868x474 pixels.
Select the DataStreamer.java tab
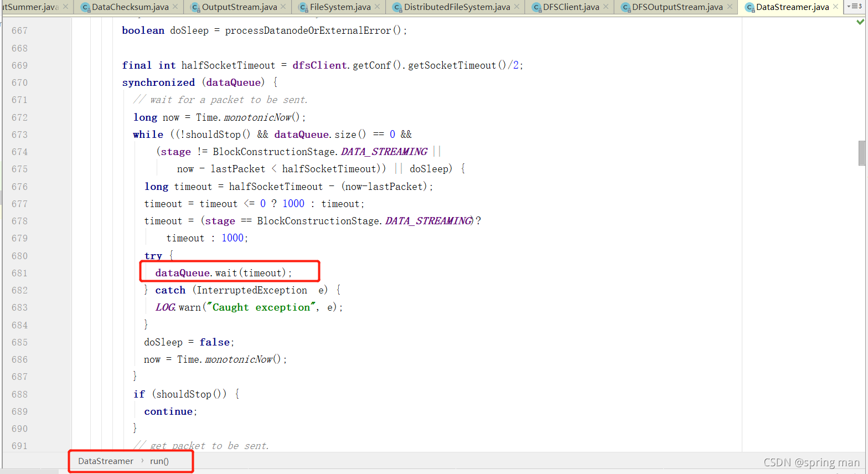click(x=792, y=7)
